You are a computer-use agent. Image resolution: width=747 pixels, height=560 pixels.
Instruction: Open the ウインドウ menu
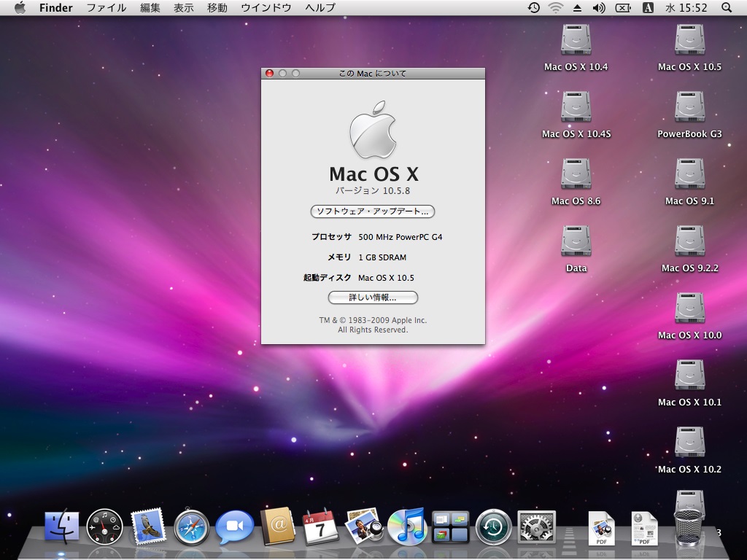(x=266, y=7)
